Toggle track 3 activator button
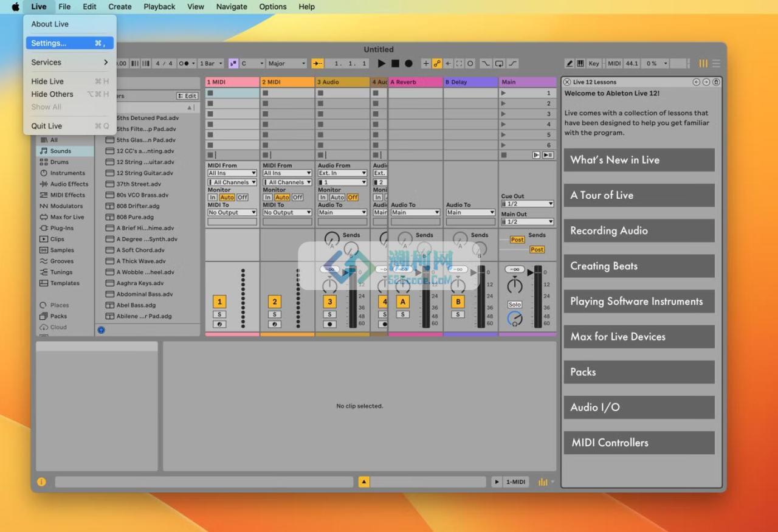This screenshot has width=778, height=532. [330, 302]
